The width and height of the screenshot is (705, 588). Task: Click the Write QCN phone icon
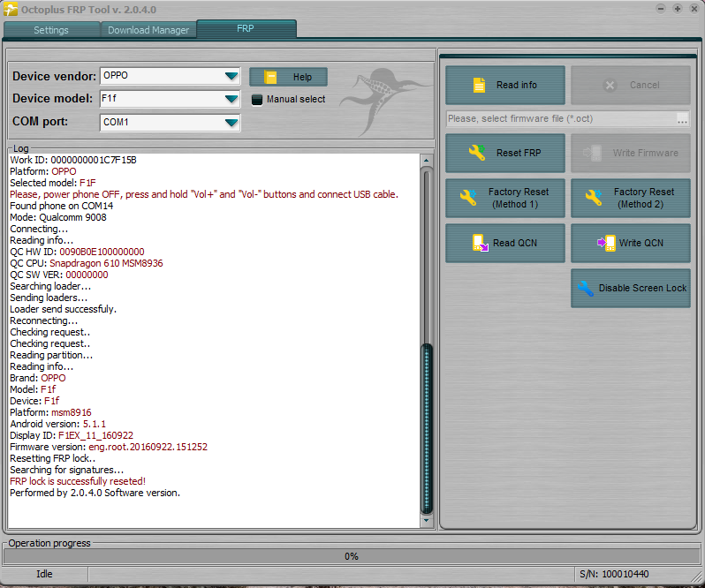click(x=607, y=243)
